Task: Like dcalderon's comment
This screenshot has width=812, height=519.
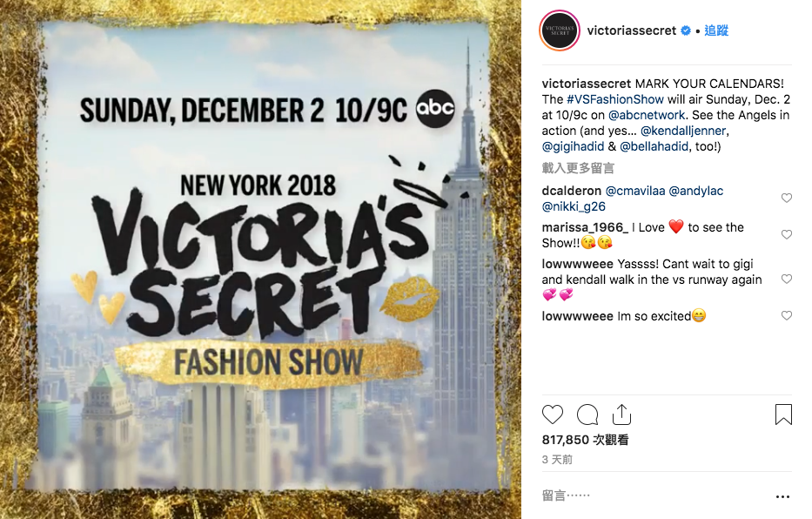Action: (786, 198)
